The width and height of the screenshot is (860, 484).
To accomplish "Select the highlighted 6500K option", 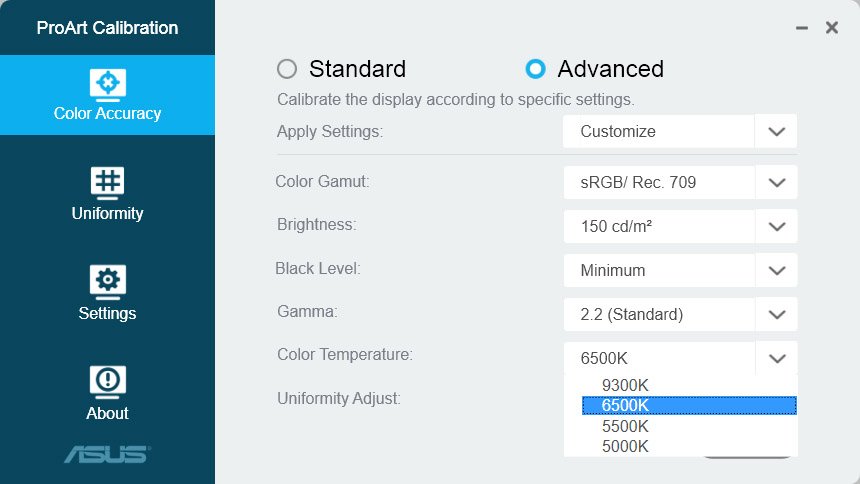I will point(689,406).
